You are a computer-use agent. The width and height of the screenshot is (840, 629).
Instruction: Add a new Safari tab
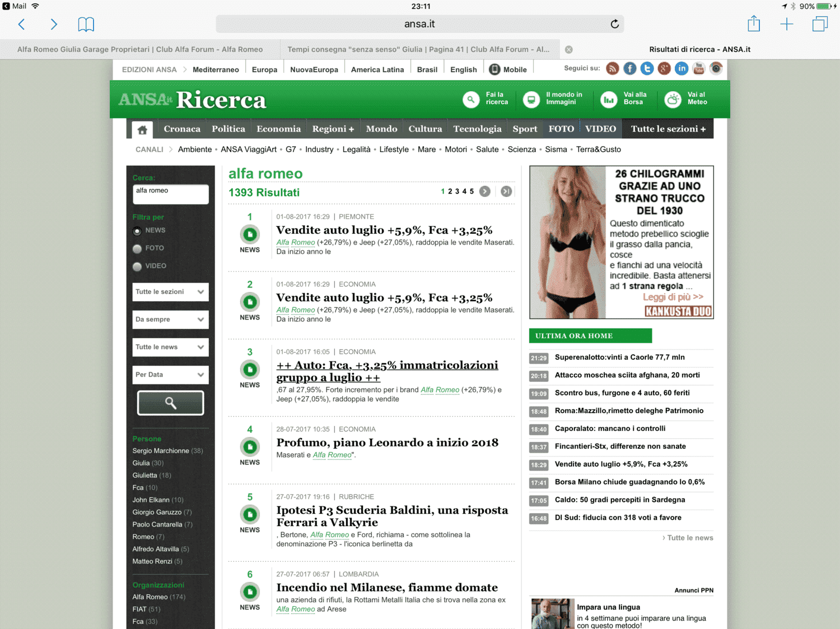point(787,24)
